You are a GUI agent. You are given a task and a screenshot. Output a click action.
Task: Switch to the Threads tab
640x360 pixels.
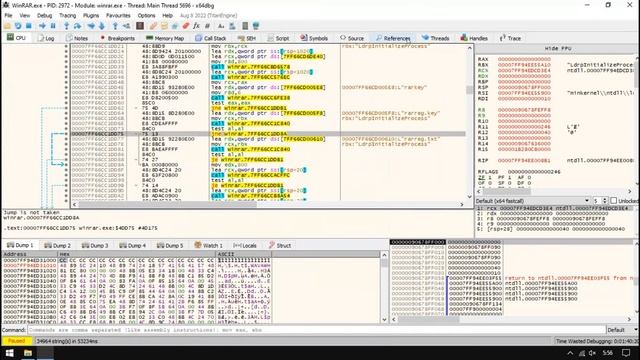(436, 38)
